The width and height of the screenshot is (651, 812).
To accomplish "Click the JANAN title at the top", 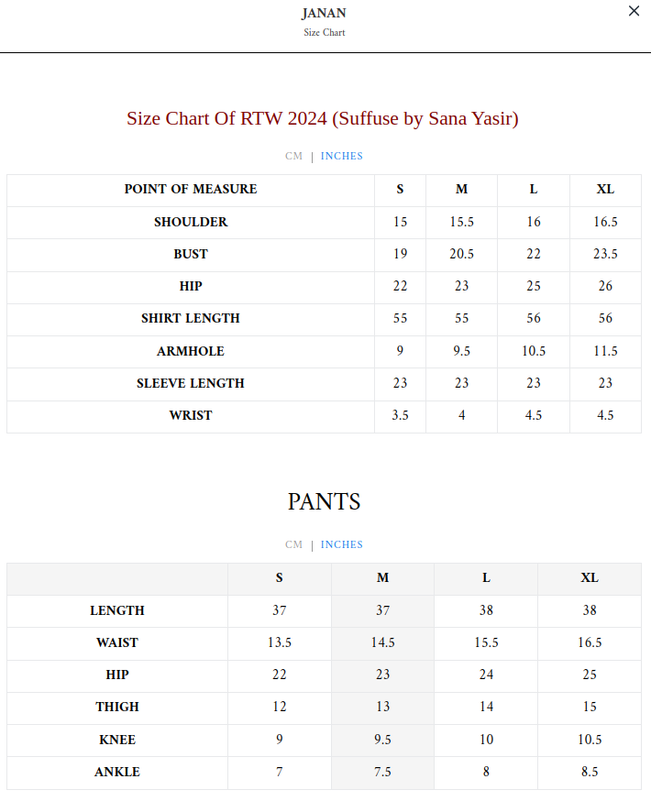I will tap(324, 14).
